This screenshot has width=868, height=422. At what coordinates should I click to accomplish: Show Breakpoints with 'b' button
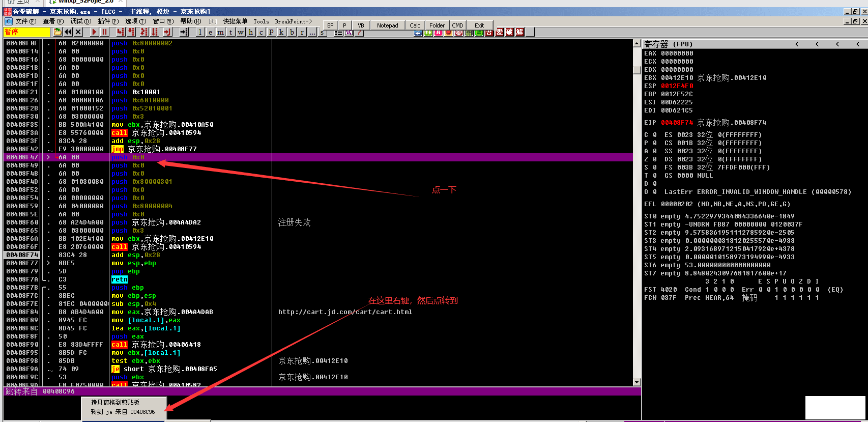[292, 32]
